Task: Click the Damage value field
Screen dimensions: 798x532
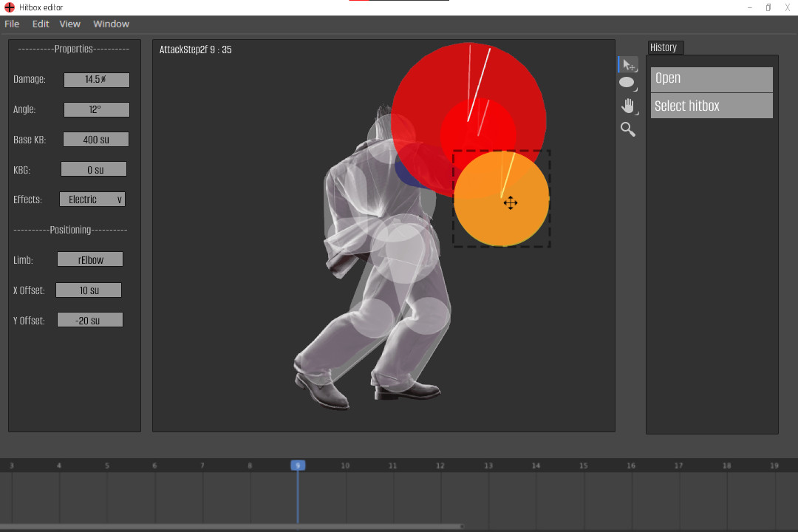Action: pyautogui.click(x=97, y=80)
